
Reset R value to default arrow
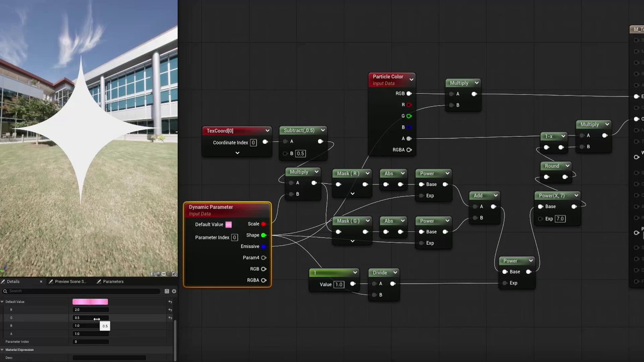point(170,310)
